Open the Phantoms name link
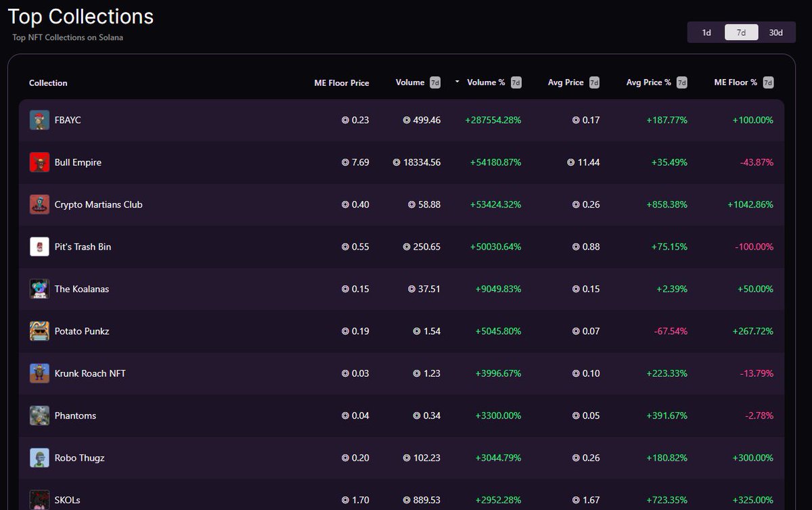This screenshot has height=510, width=812. (75, 416)
